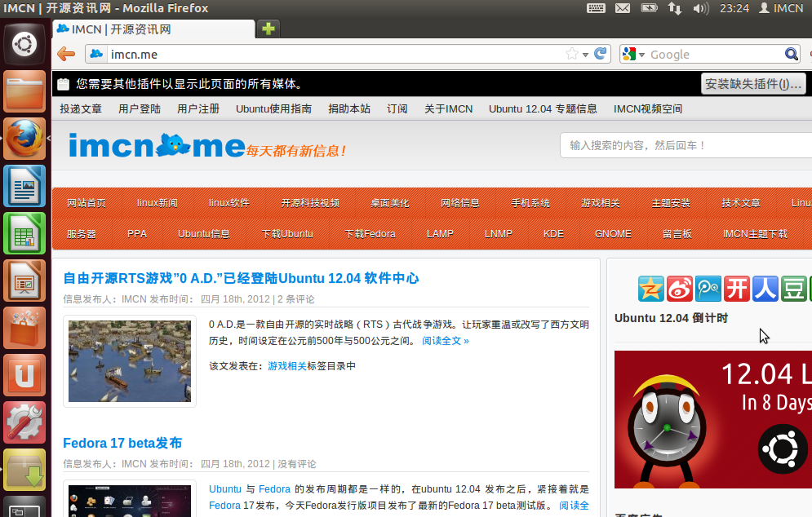Open the linux新闻 navigation menu item
Screen dimensions: 812x517
pyautogui.click(x=157, y=202)
